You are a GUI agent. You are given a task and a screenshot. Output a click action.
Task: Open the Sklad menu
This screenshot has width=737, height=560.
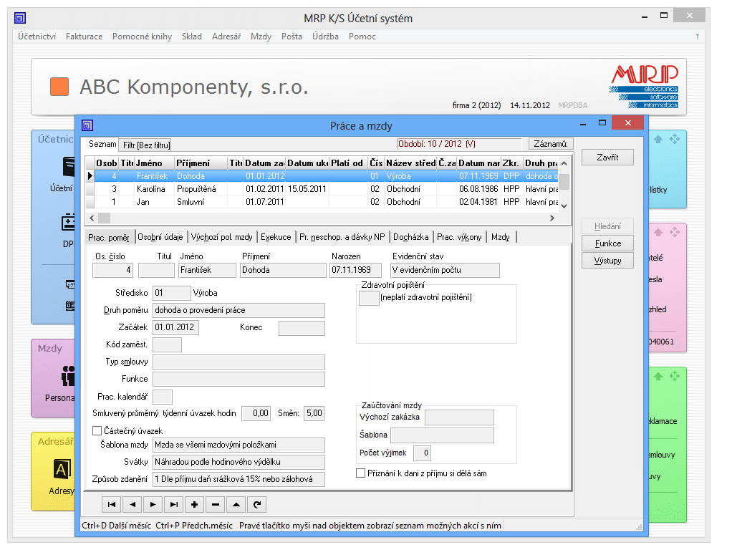[x=192, y=37]
